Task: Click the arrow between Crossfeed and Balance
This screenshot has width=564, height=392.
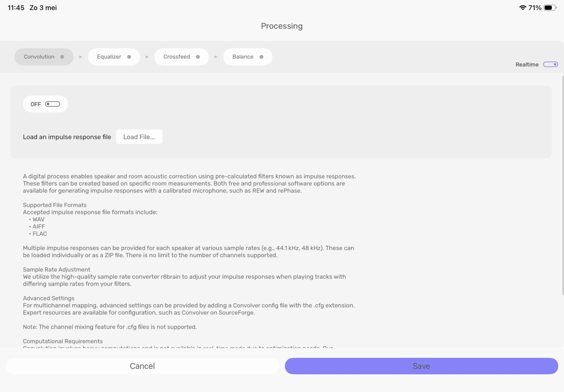Action: click(x=216, y=57)
